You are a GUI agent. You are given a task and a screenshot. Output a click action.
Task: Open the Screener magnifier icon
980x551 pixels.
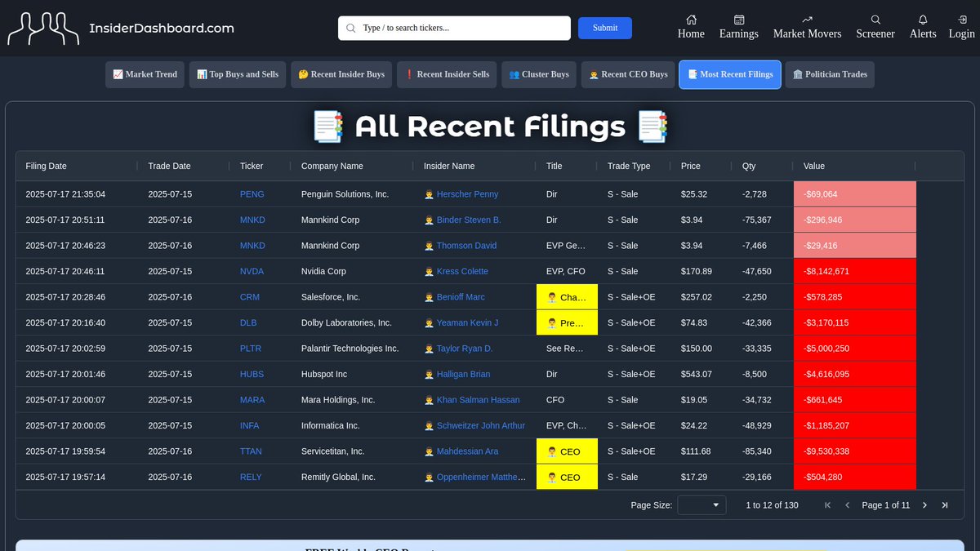pyautogui.click(x=875, y=20)
